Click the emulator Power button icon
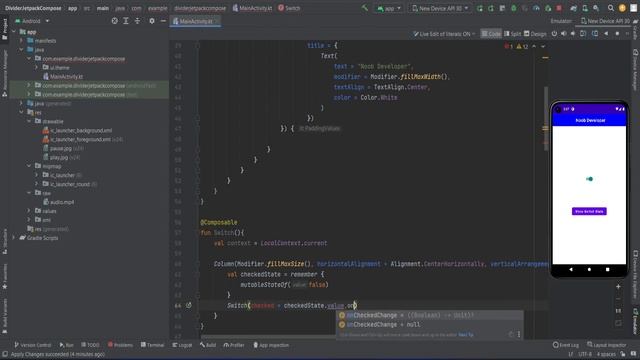Screen dimensions: 640x360 pyautogui.click(x=554, y=34)
